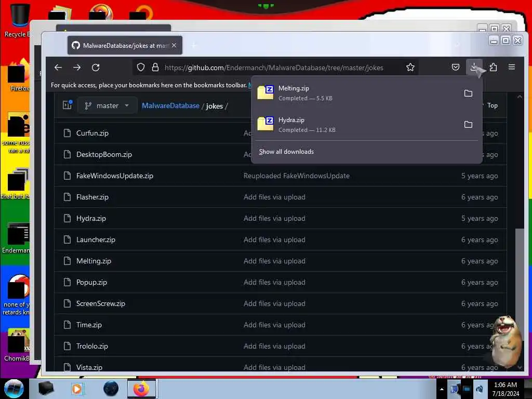Screen dimensions: 532x399
Task: Toggle the Firefox downloads panel button
Action: pos(474,67)
